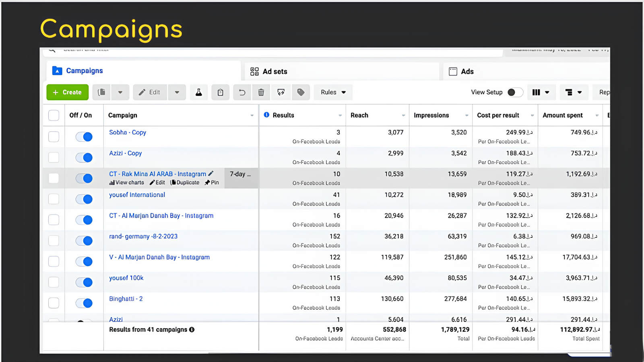Click the export share icon in toolbar
This screenshot has width=644, height=362.
pos(281,93)
